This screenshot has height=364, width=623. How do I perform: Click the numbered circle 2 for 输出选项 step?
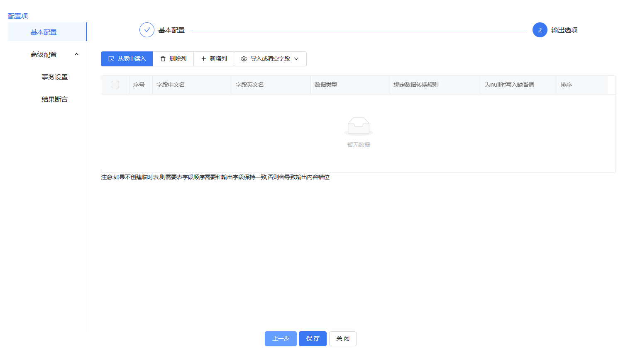[540, 29]
